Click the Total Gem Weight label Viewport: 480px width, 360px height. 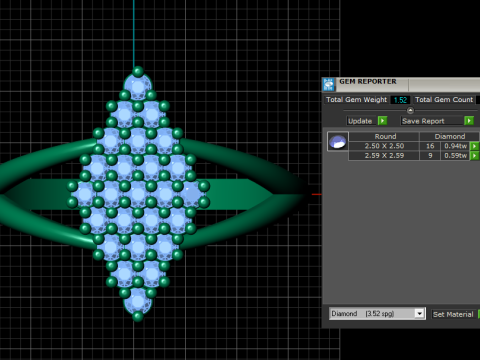[356, 100]
